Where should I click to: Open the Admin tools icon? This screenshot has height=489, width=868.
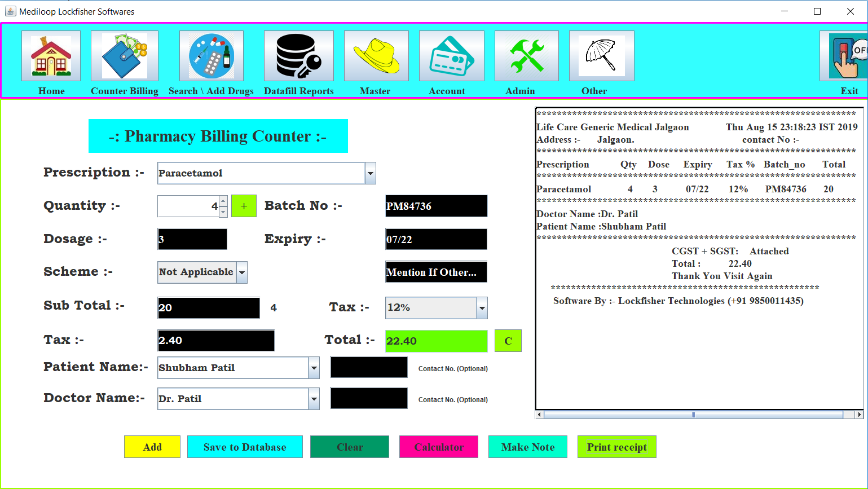point(526,56)
